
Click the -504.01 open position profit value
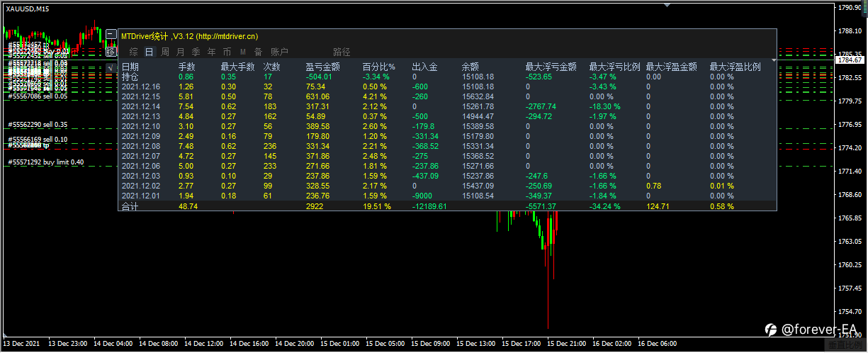pyautogui.click(x=318, y=77)
